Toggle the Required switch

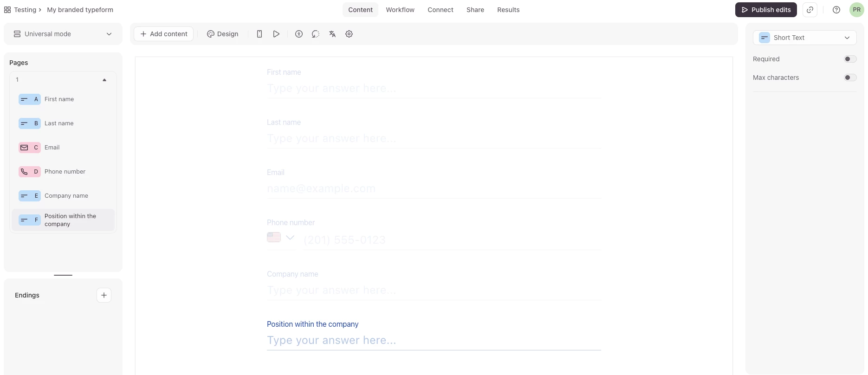850,59
